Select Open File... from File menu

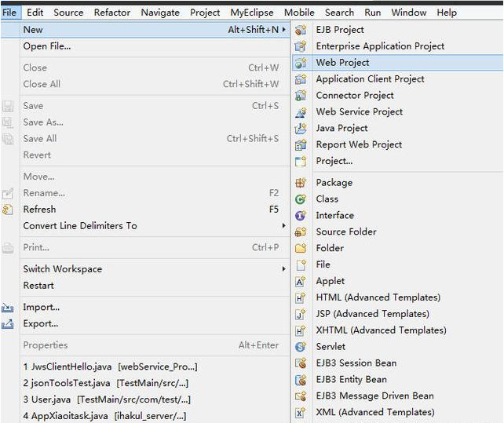[47, 46]
